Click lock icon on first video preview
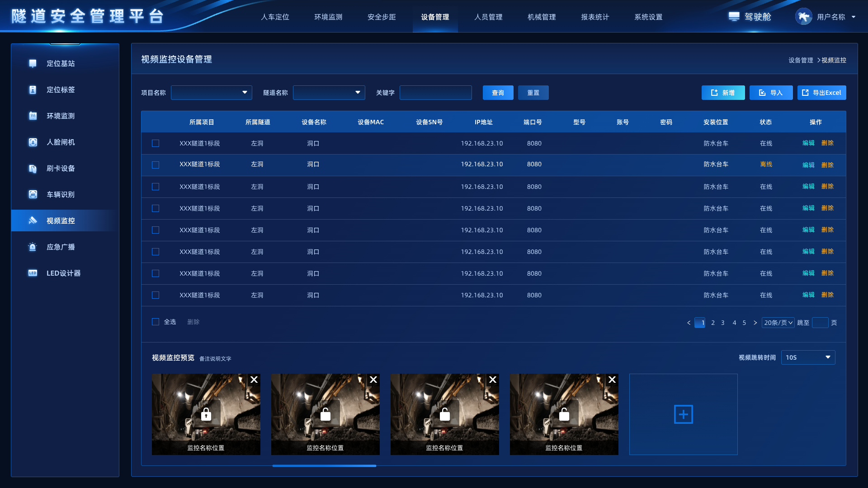Screen dimensions: 868x488 (x=206, y=414)
